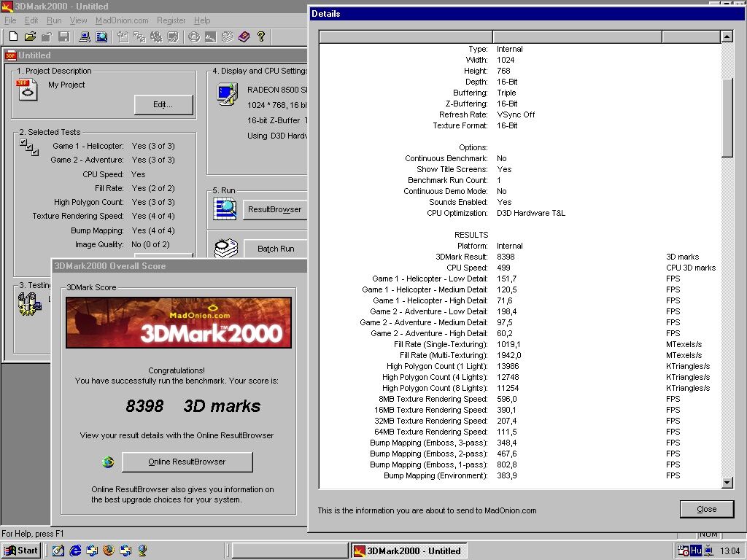Launch Internet Explorer from quick launch

click(75, 551)
